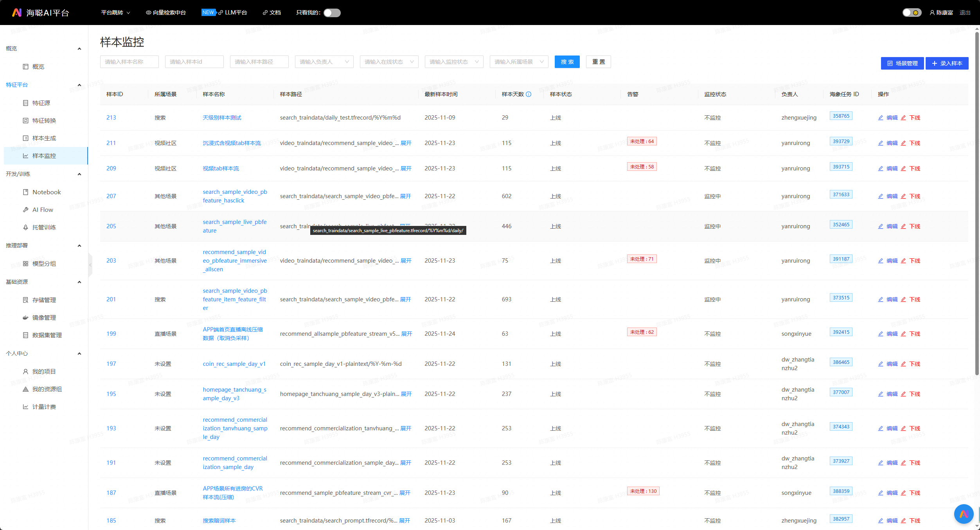Click the 镜像管理 icon in the sidebar
This screenshot has width=980, height=530.
pos(25,317)
